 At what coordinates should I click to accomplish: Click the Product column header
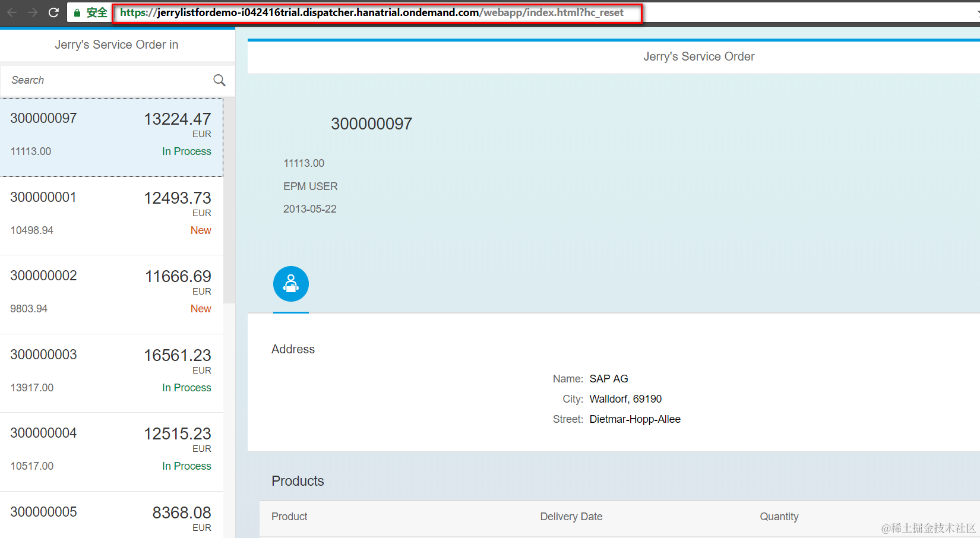click(x=289, y=517)
